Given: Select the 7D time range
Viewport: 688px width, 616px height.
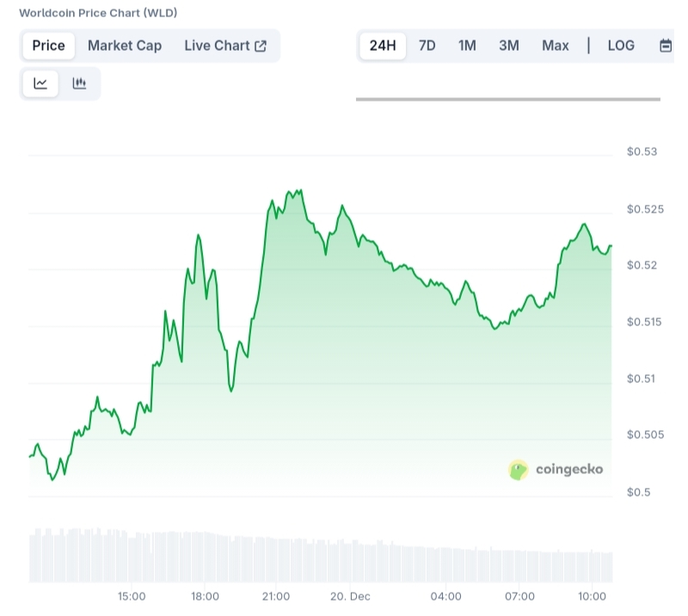Looking at the screenshot, I should tap(427, 46).
